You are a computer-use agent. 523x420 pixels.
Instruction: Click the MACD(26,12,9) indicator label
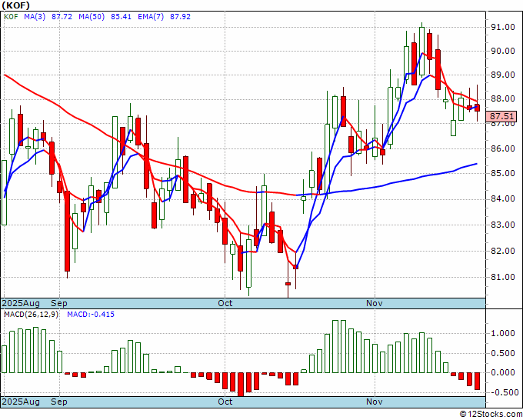(31, 315)
